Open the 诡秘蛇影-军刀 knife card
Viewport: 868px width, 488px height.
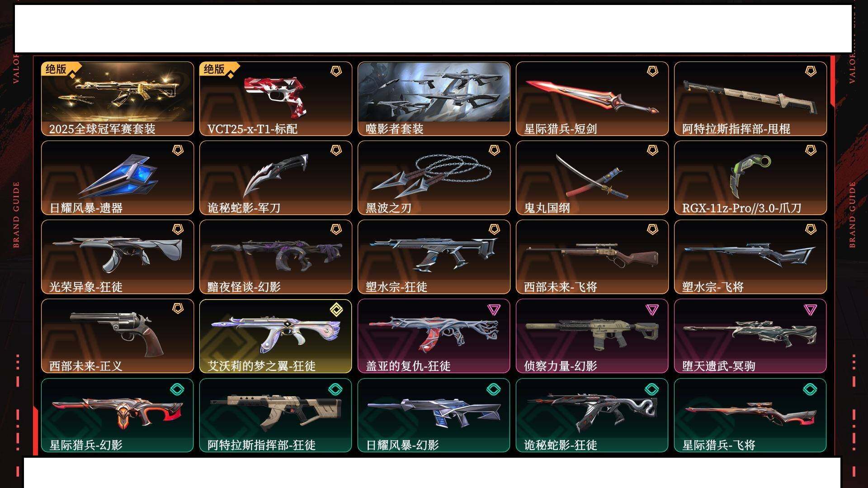(276, 178)
